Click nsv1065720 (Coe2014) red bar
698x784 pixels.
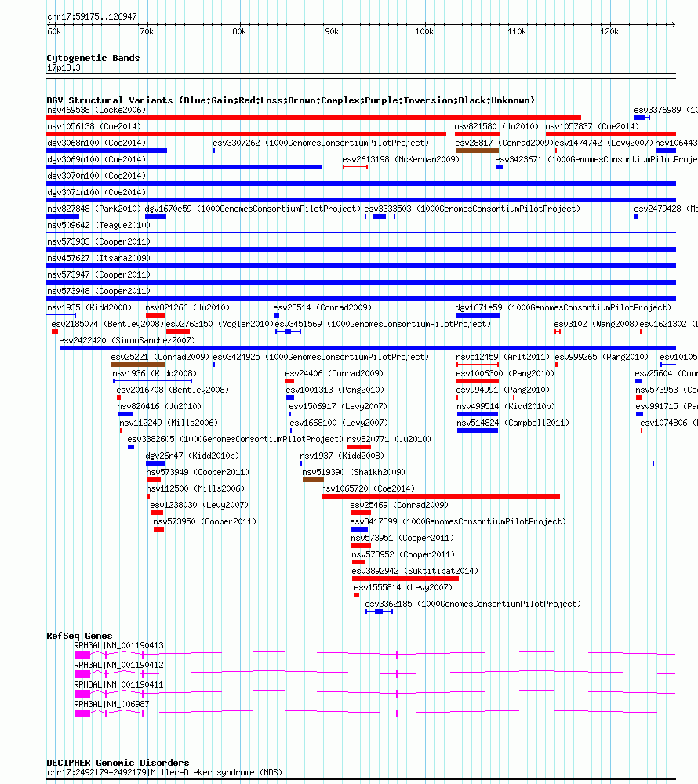[441, 496]
